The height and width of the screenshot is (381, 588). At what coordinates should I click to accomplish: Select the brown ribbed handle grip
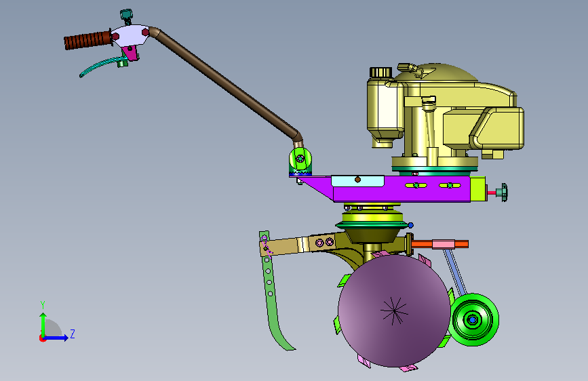[87, 40]
